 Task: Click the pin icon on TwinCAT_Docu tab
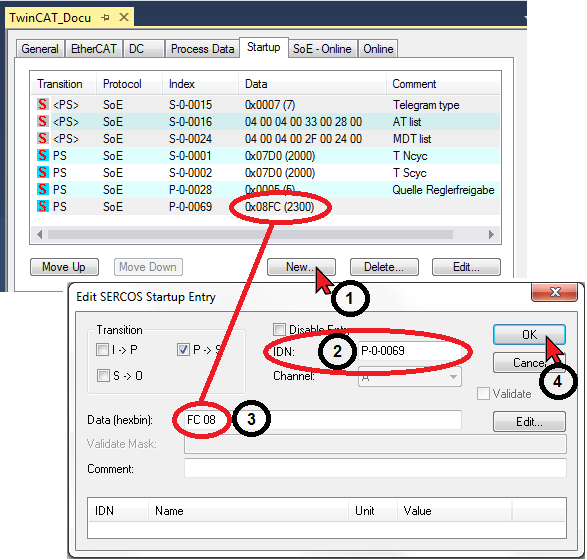click(105, 18)
